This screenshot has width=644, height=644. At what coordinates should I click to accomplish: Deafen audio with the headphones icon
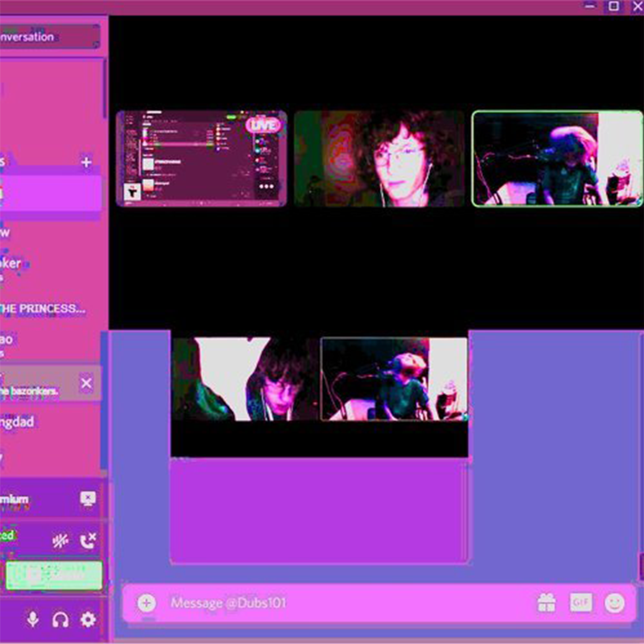tap(60, 619)
